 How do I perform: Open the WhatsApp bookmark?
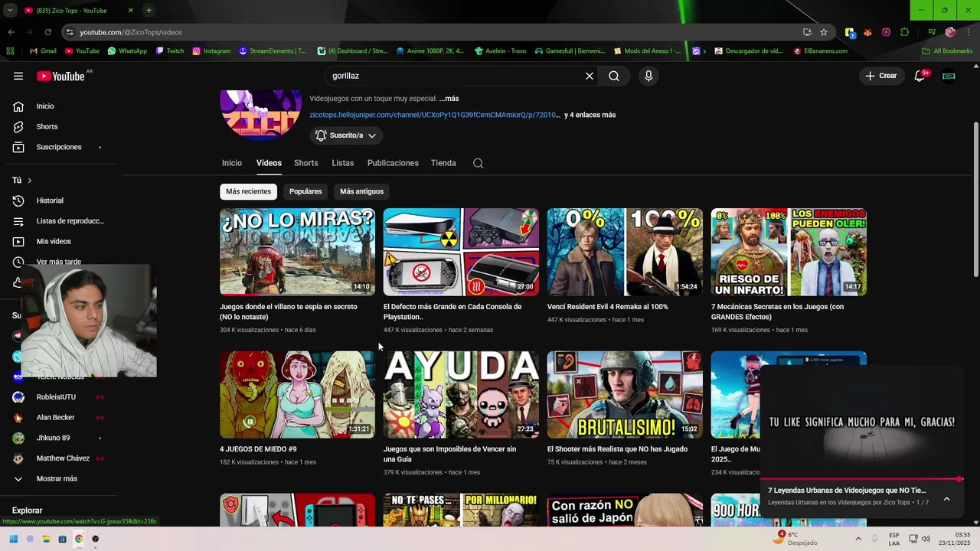127,51
